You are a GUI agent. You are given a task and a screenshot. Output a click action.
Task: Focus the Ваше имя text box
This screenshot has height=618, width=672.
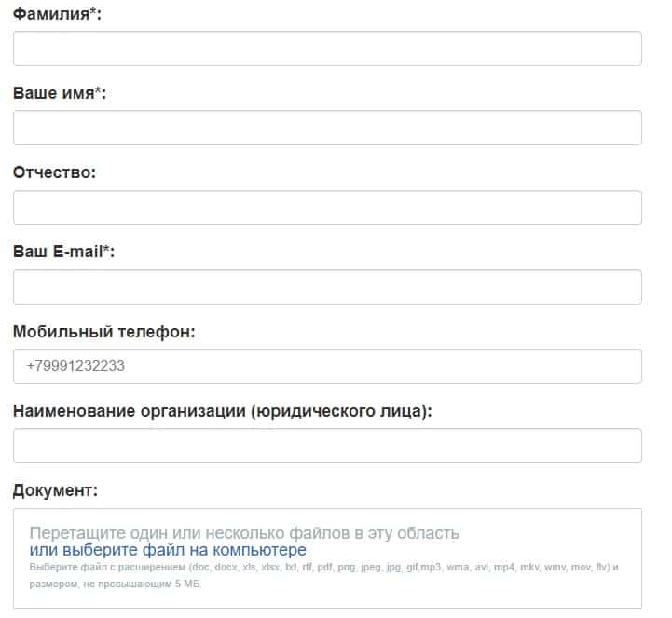327,128
